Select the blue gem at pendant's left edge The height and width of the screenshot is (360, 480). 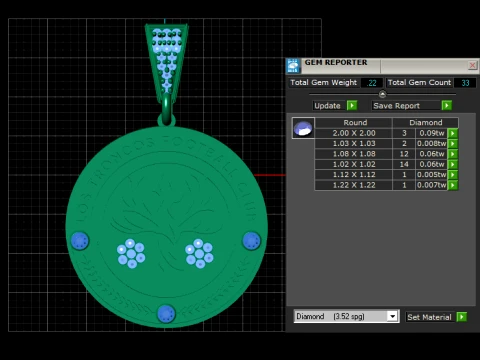pyautogui.click(x=80, y=240)
